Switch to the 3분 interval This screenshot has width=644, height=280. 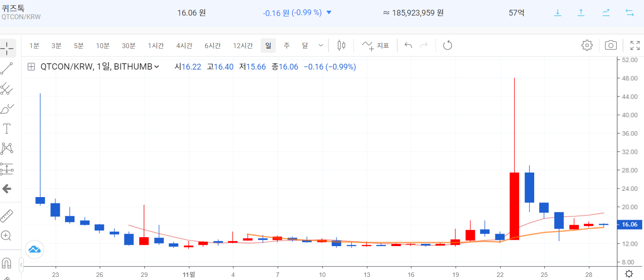(x=56, y=45)
